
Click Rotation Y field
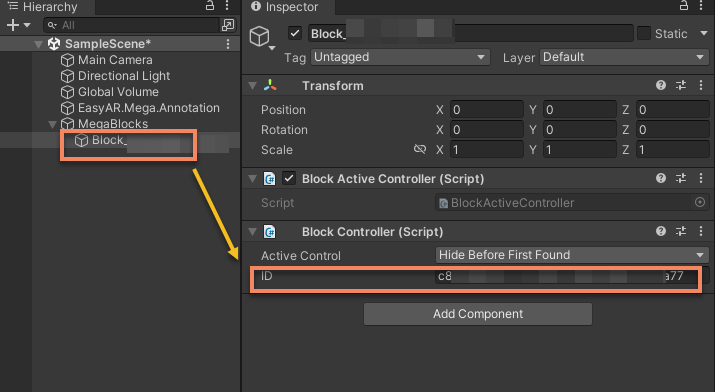pyautogui.click(x=580, y=130)
